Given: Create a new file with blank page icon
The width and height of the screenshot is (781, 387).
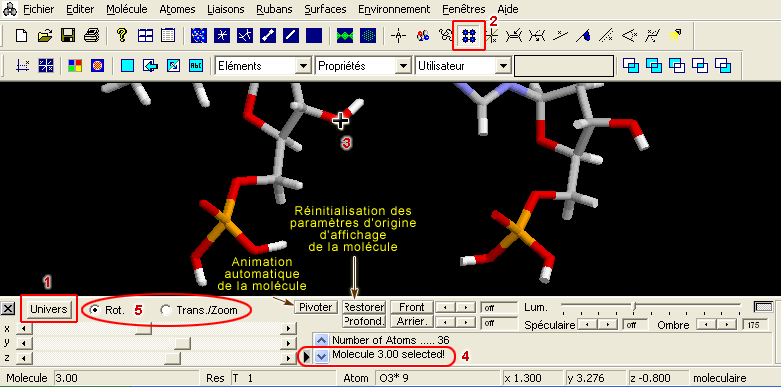Looking at the screenshot, I should click(21, 35).
